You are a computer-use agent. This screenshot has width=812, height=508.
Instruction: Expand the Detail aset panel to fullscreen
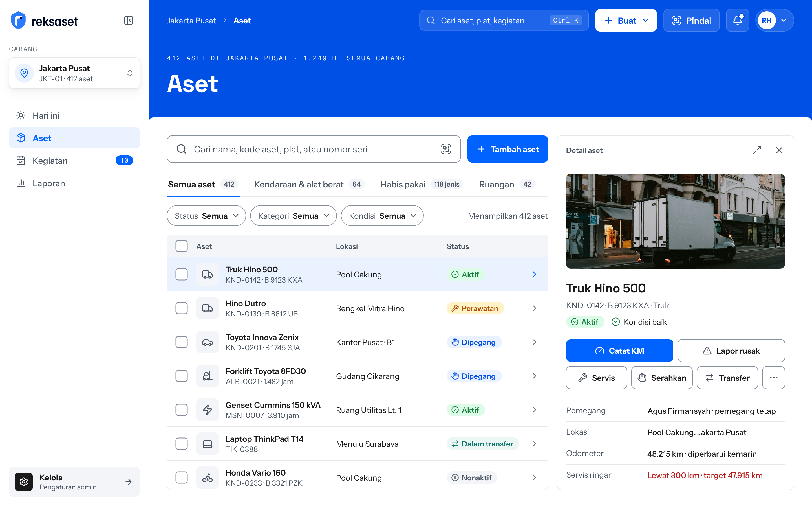click(757, 150)
